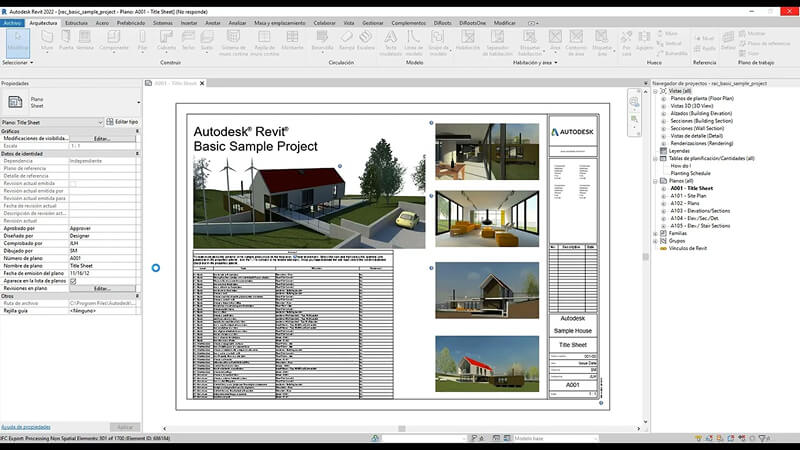Toggle Aparece en la lista de planos checkbox
Image resolution: width=800 pixels, height=450 pixels.
pyautogui.click(x=73, y=281)
